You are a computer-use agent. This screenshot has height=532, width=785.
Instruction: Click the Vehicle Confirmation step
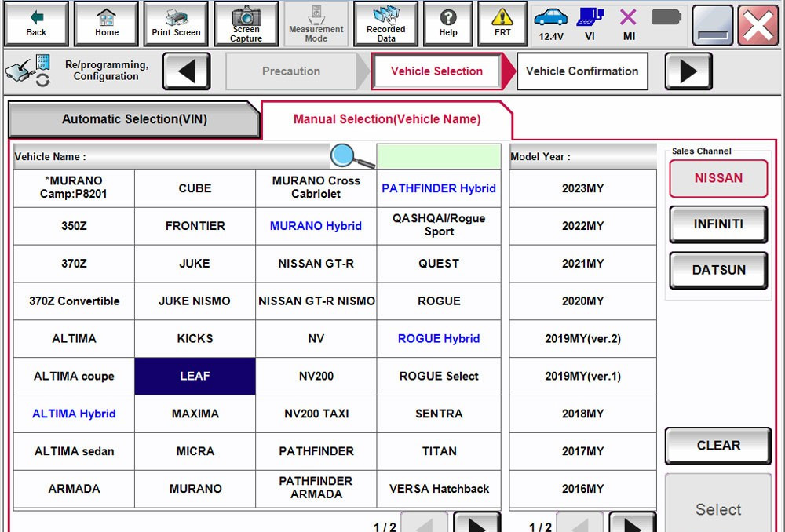click(582, 71)
